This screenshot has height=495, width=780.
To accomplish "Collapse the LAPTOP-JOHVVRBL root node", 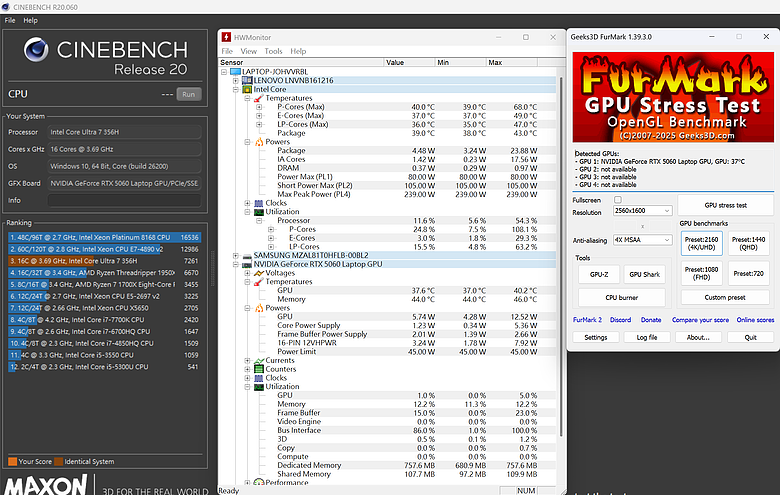I will pos(224,72).
